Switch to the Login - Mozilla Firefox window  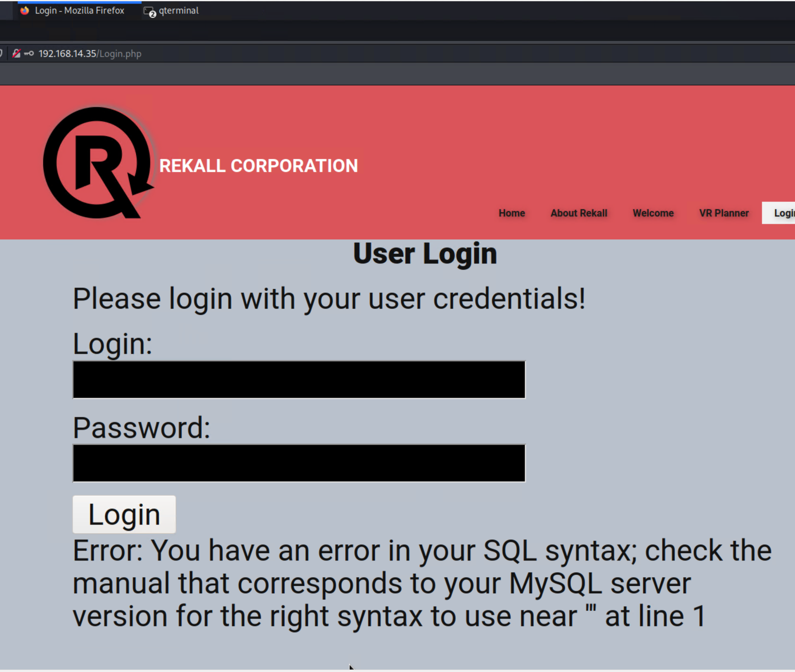coord(79,10)
